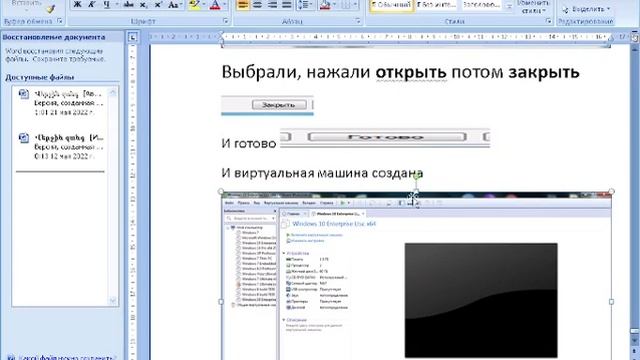Screen dimensions: 640x360
Task: Open the underline style dropdown arrow
Action: click(x=117, y=4)
